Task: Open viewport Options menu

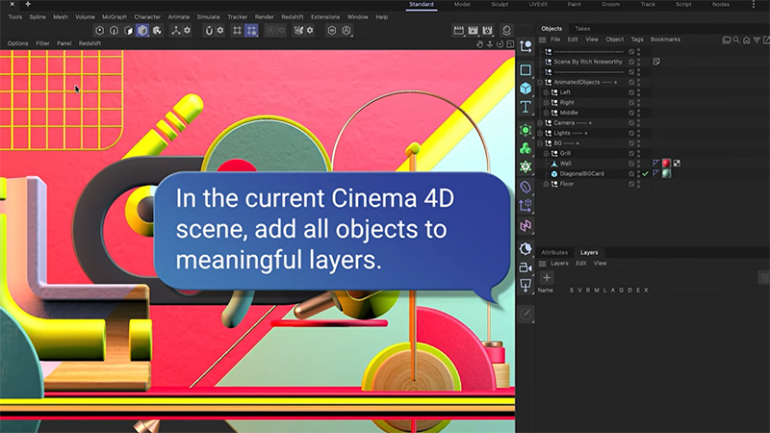Action: tap(18, 43)
